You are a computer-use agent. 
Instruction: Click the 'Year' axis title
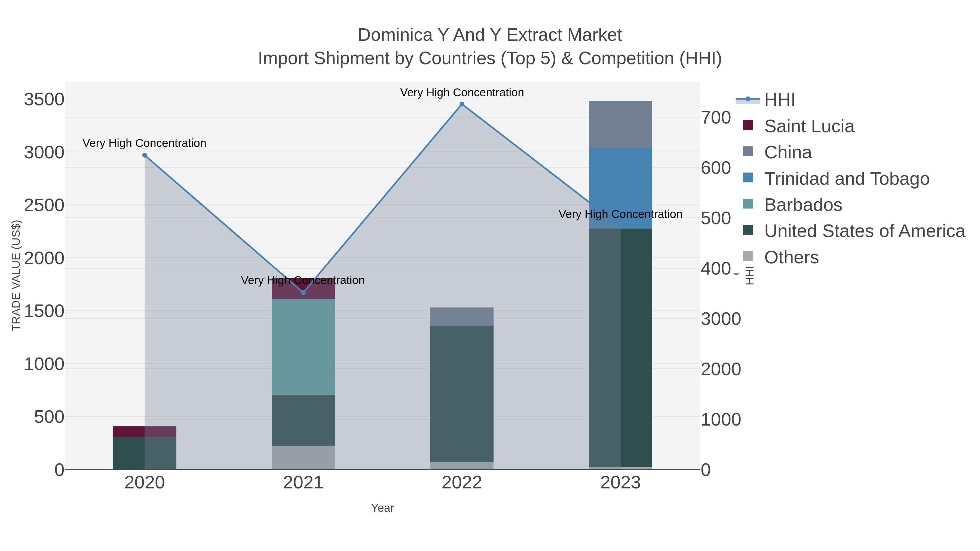pyautogui.click(x=383, y=508)
